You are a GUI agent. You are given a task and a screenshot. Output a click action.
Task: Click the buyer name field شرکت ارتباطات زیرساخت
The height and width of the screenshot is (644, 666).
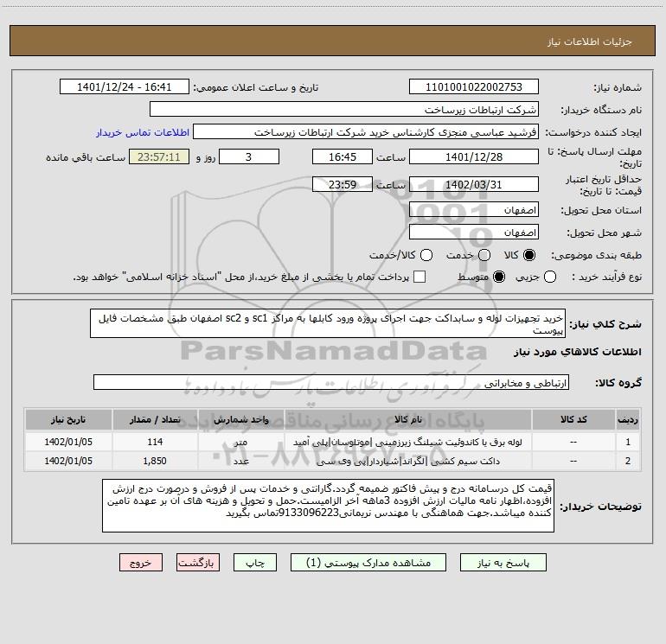click(x=344, y=109)
